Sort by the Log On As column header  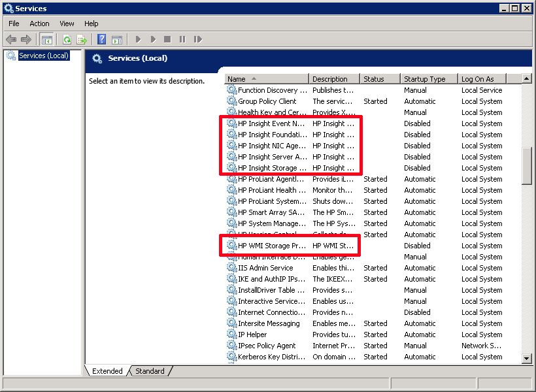[482, 79]
